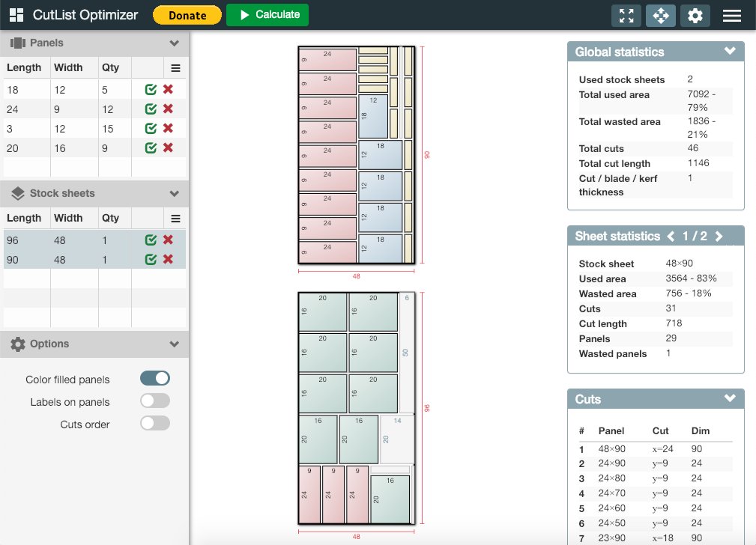Click the Qty header in Stock sheets table
756x545 pixels.
pyautogui.click(x=110, y=218)
